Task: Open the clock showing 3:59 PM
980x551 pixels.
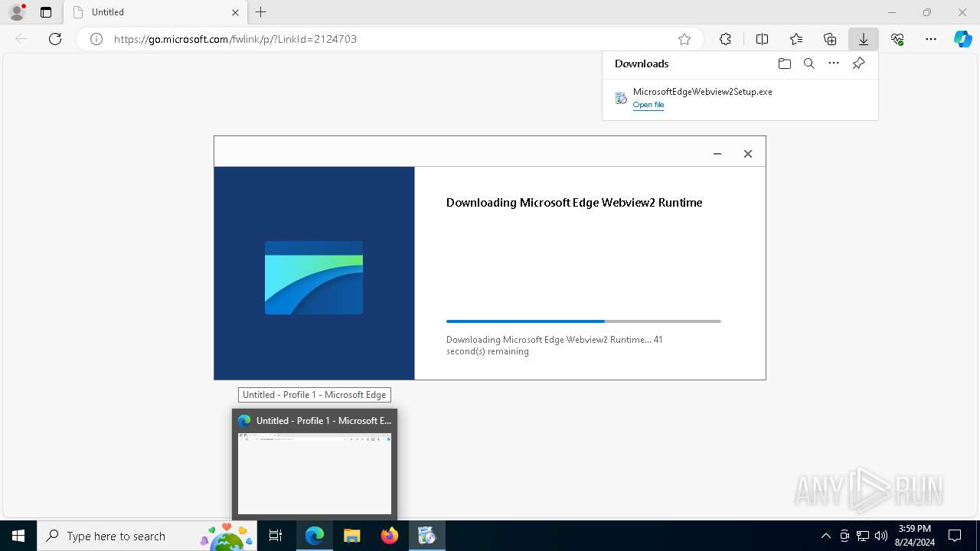Action: pos(914,536)
